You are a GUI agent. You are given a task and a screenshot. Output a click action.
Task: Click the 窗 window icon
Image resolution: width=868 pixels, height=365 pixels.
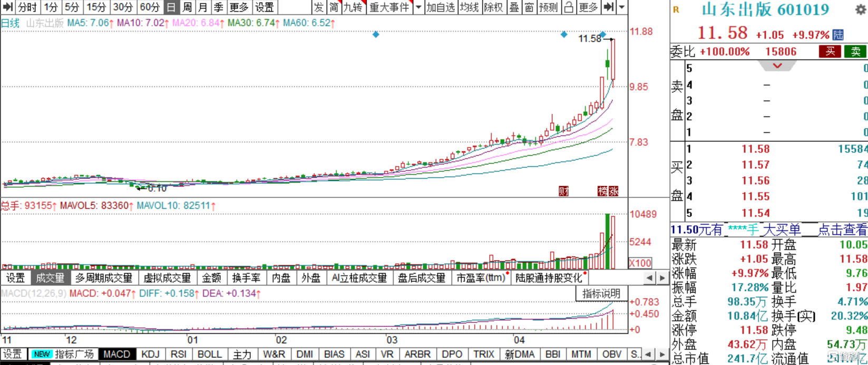point(529,7)
